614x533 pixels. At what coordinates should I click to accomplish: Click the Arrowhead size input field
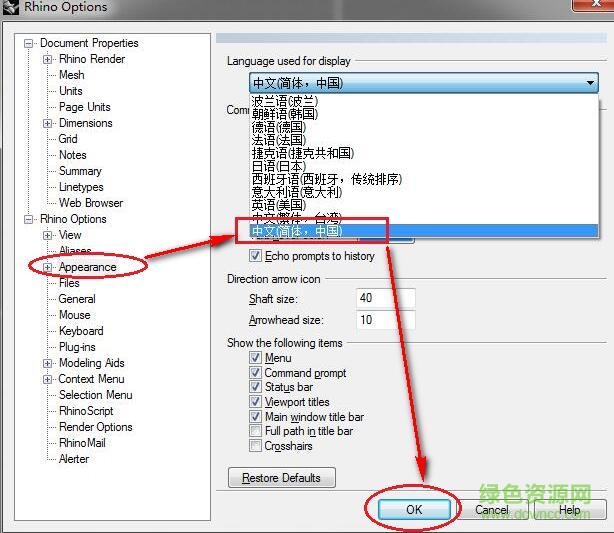tap(385, 320)
